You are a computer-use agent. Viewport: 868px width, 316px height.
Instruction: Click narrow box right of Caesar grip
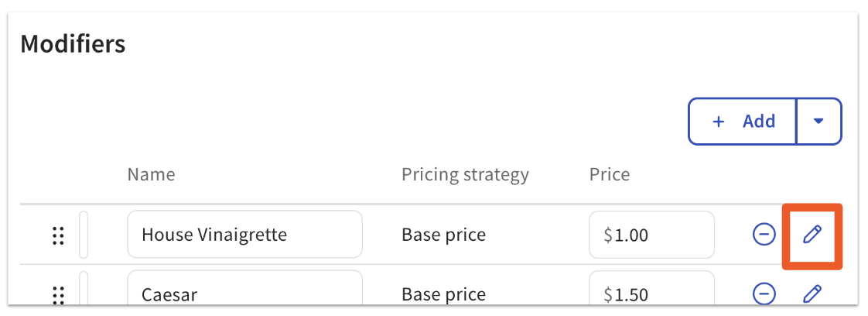84,291
